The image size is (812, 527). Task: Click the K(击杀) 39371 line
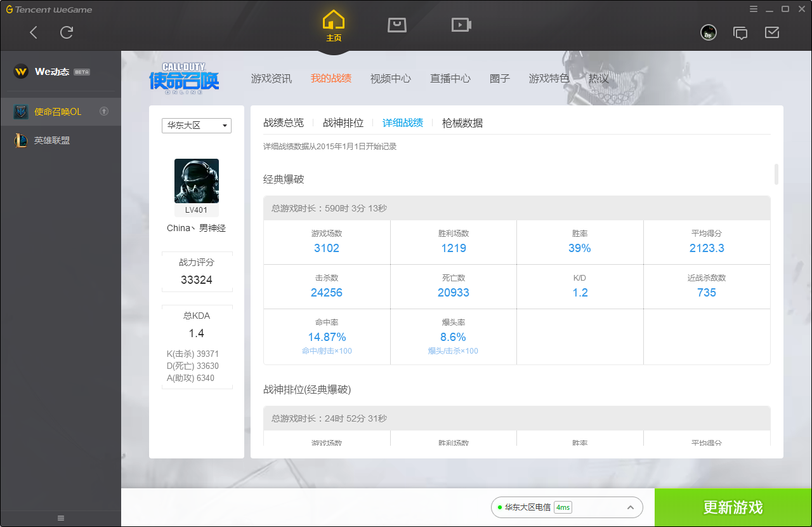pos(193,354)
